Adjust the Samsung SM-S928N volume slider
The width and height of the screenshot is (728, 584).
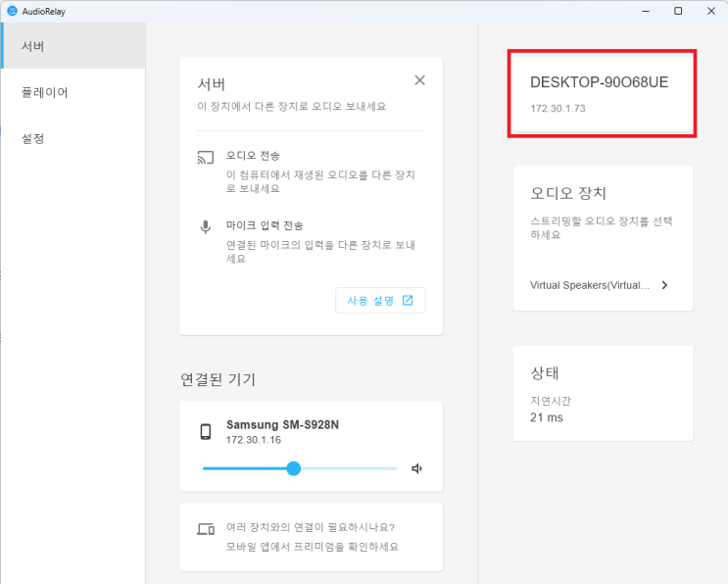300,468
